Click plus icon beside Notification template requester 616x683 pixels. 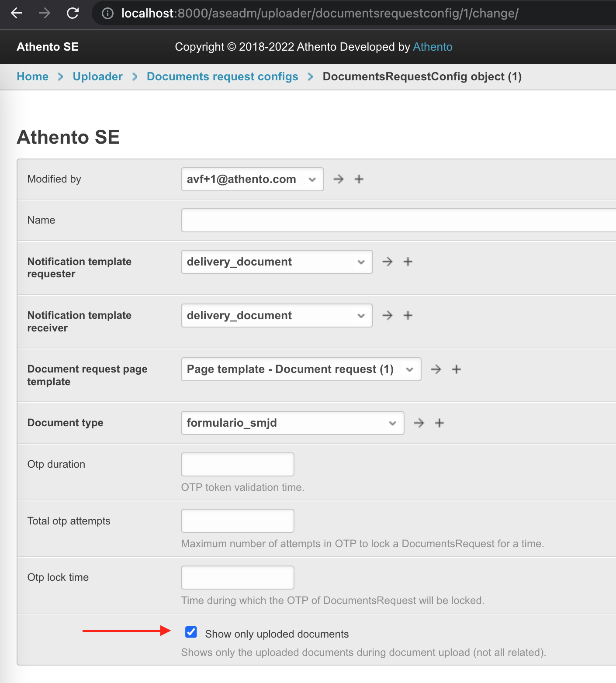pyautogui.click(x=408, y=262)
